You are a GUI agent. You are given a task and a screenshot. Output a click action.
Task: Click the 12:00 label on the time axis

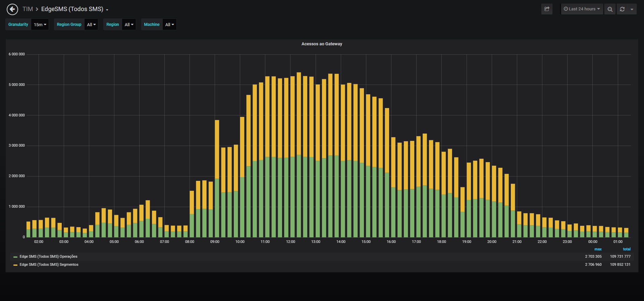(x=290, y=242)
